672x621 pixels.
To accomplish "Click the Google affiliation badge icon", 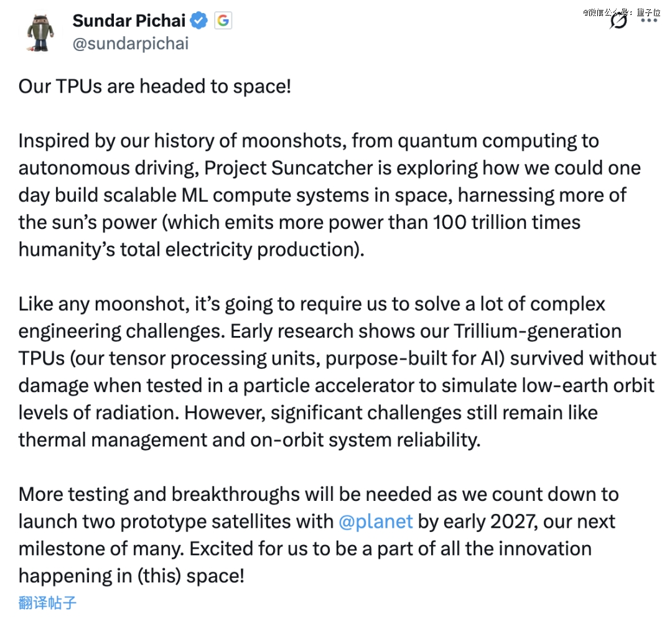I will tap(222, 21).
